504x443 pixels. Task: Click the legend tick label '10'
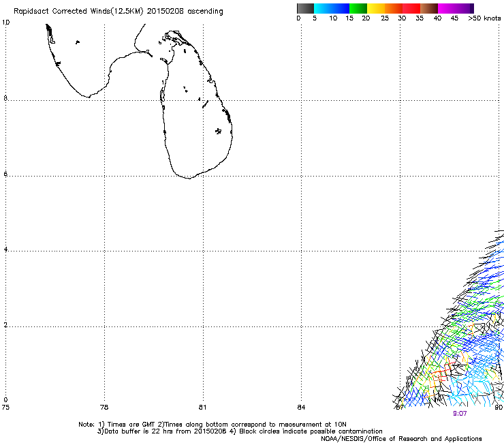333,18
